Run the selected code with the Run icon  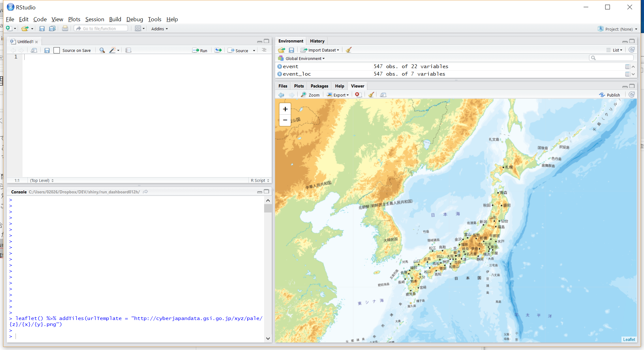pyautogui.click(x=200, y=50)
